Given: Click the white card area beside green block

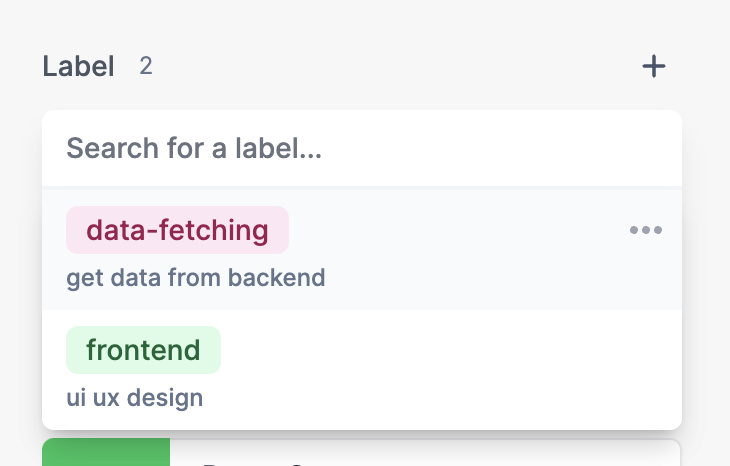Looking at the screenshot, I should pos(425,452).
